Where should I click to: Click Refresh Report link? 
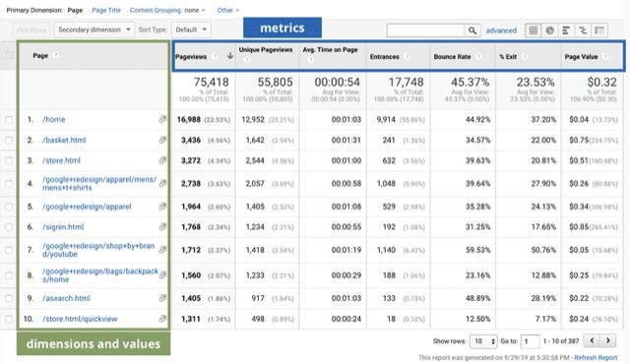[x=596, y=357]
